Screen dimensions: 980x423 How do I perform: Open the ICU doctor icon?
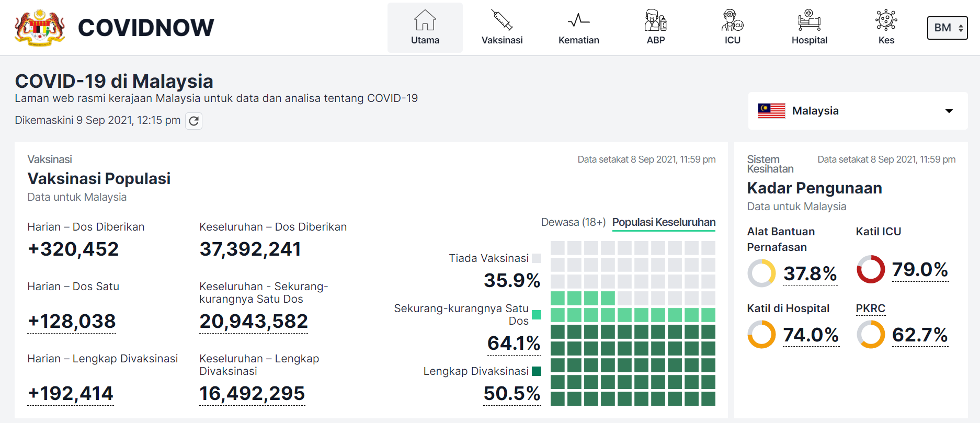click(x=732, y=21)
